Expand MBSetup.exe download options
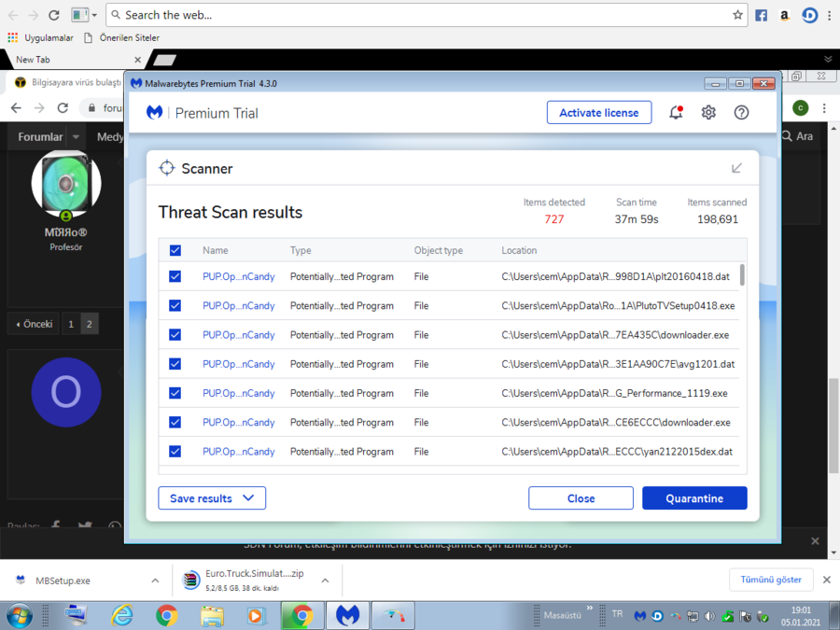Screen dimensions: 840x630 pyautogui.click(x=155, y=581)
